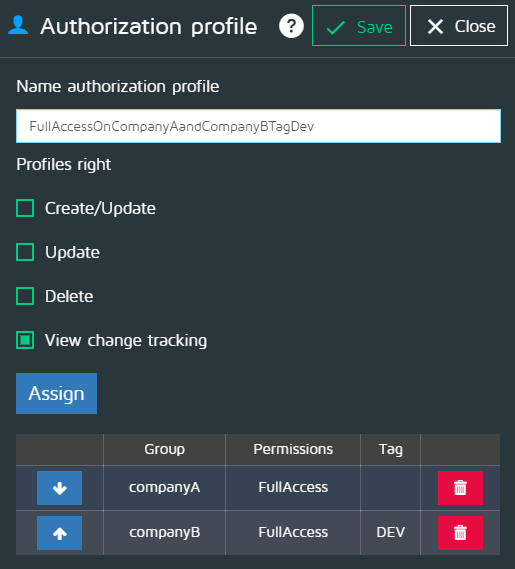Select the companyA group cell

point(164,487)
